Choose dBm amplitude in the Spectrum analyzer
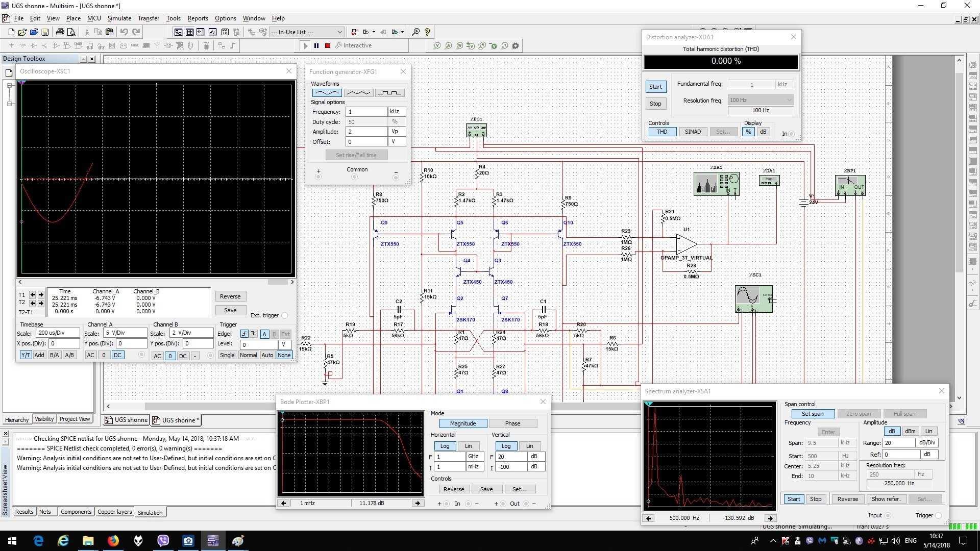980x551 pixels. (910, 431)
